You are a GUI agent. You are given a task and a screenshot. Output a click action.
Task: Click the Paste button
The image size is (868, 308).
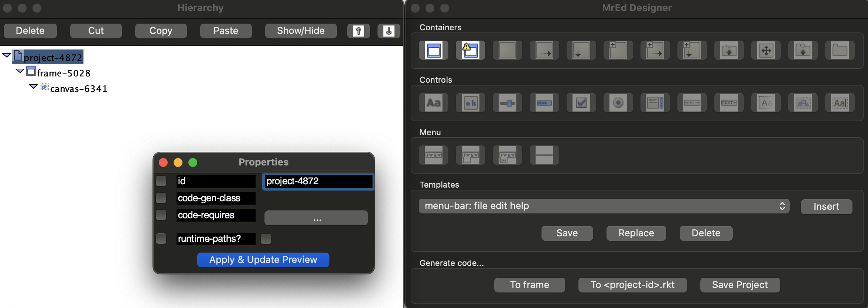point(226,31)
